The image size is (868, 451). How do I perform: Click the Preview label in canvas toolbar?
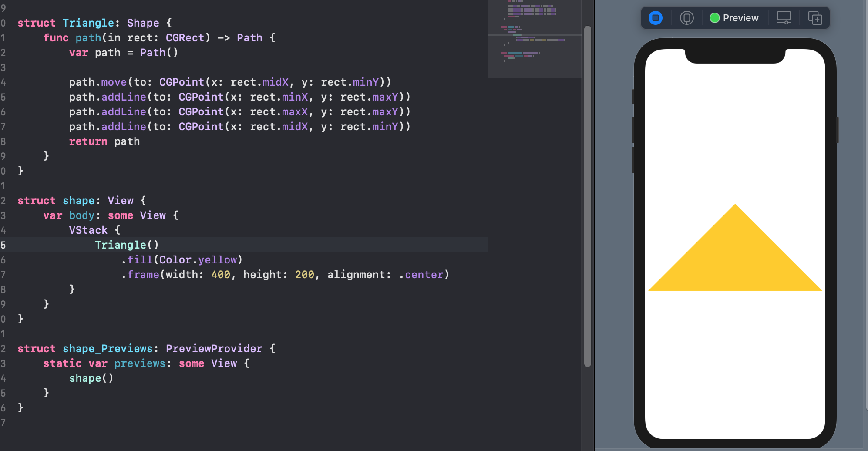[741, 18]
